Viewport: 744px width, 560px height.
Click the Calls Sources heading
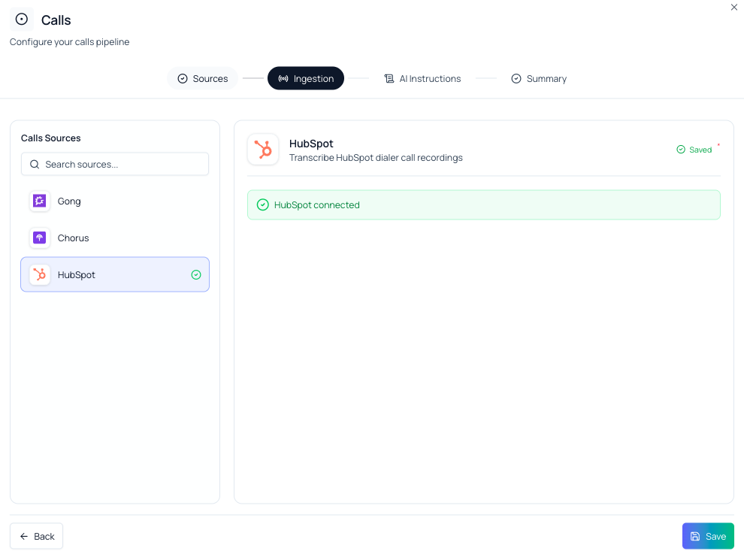coord(51,138)
